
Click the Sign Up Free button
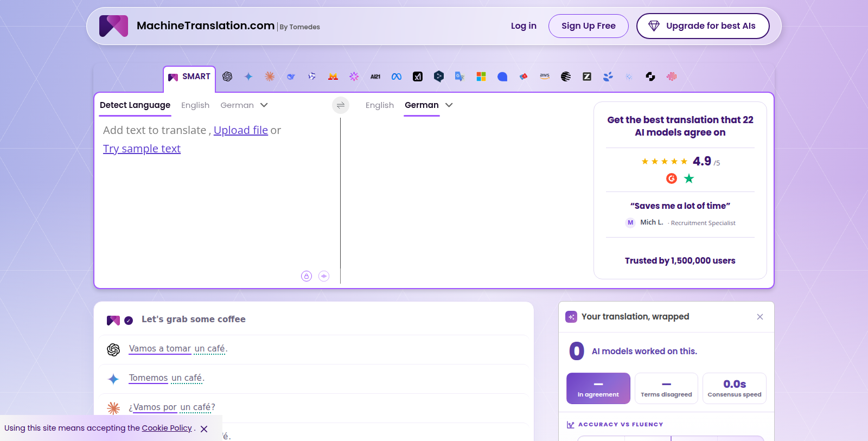pyautogui.click(x=589, y=26)
